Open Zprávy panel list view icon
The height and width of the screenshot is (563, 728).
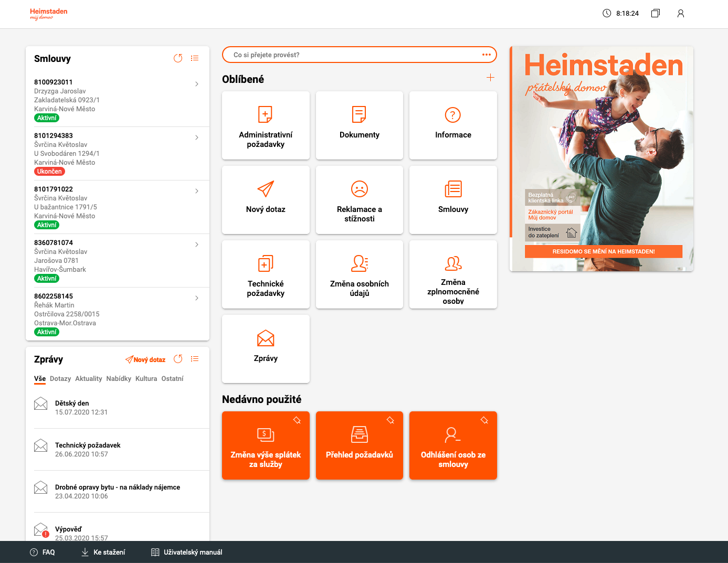195,359
